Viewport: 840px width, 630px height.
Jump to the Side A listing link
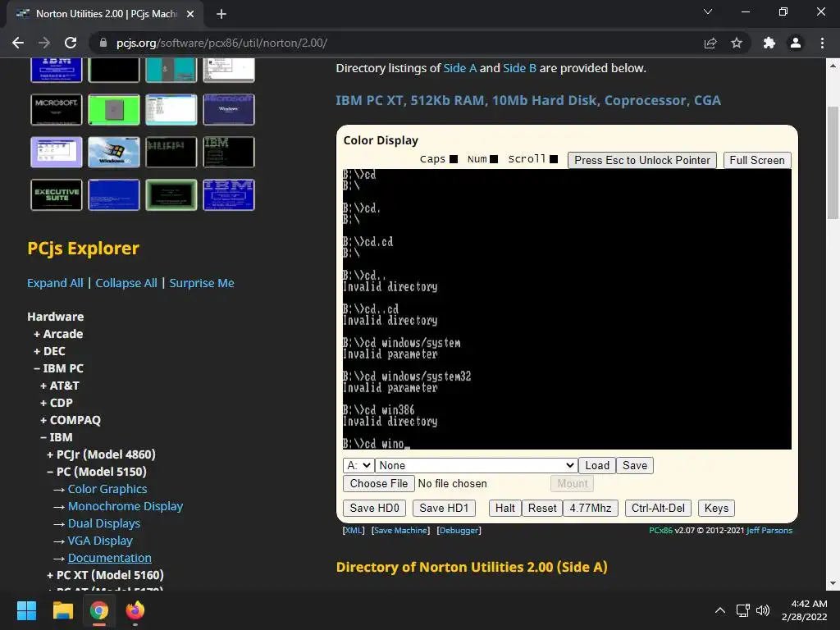[459, 68]
